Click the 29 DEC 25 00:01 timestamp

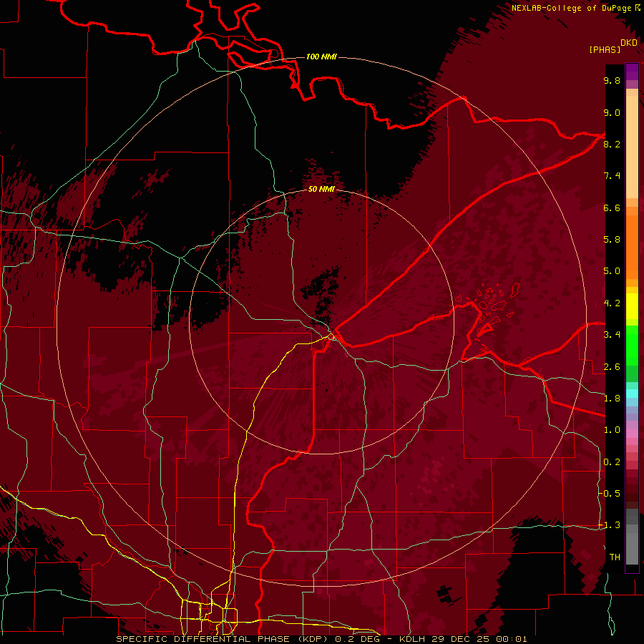(x=479, y=639)
